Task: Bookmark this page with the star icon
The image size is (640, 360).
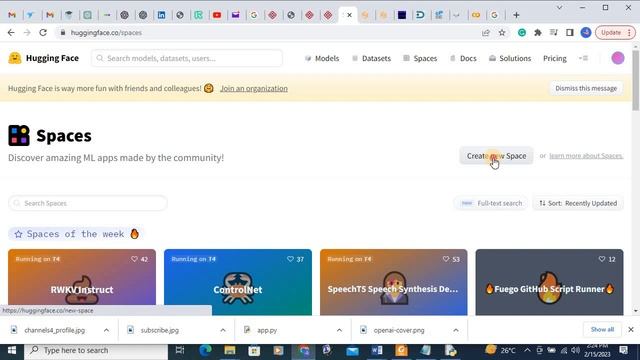Action: tap(502, 33)
